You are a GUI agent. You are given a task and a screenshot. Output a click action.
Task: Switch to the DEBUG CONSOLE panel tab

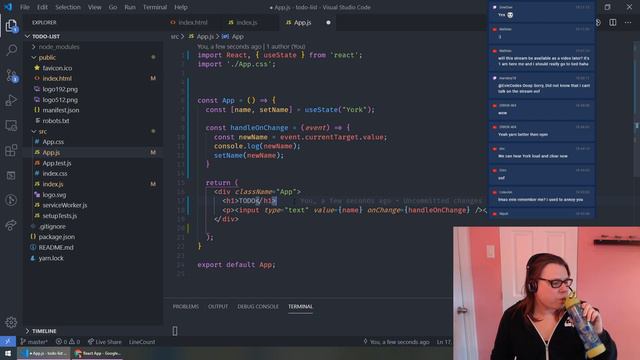(x=258, y=307)
